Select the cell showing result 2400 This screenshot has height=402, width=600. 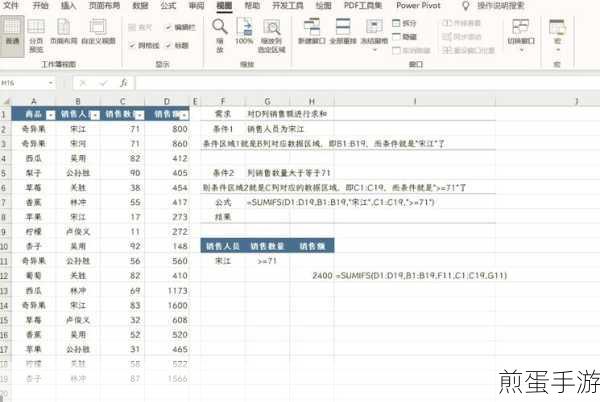(312, 275)
